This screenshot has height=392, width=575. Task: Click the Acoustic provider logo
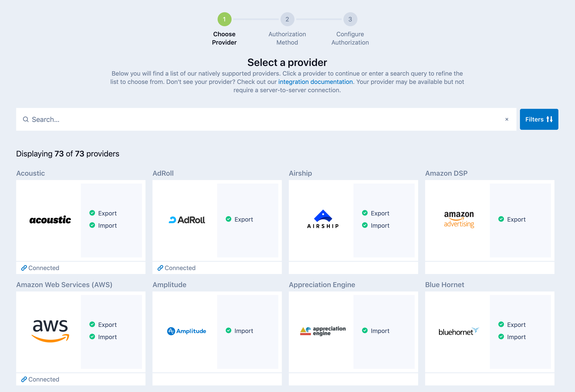click(50, 220)
